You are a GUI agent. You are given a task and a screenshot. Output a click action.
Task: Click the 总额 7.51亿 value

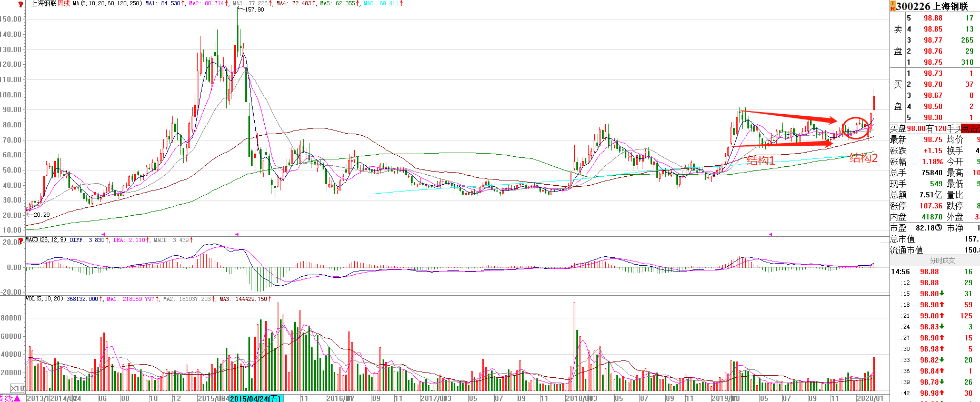click(x=931, y=195)
